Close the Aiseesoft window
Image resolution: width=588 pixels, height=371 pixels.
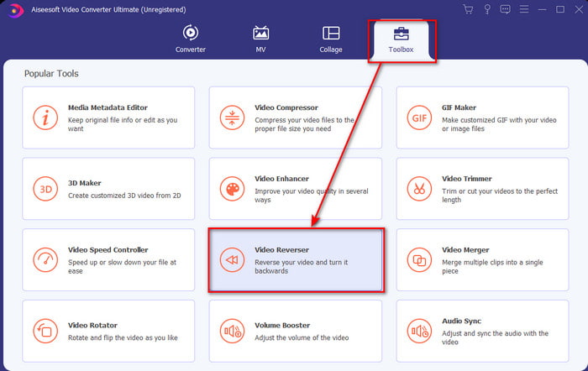579,9
